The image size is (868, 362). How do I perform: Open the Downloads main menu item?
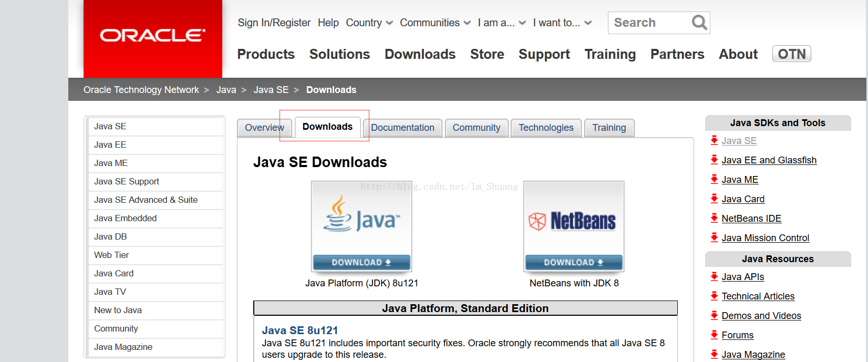point(420,54)
